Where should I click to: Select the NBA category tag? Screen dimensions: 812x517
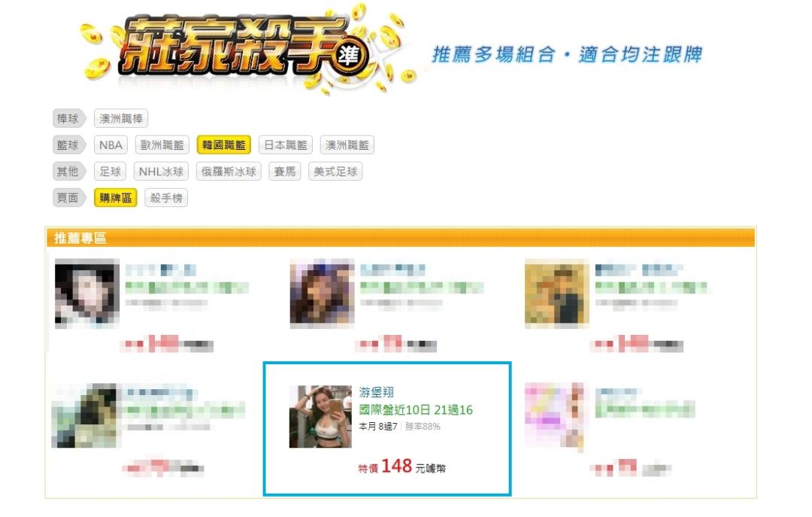point(111,145)
